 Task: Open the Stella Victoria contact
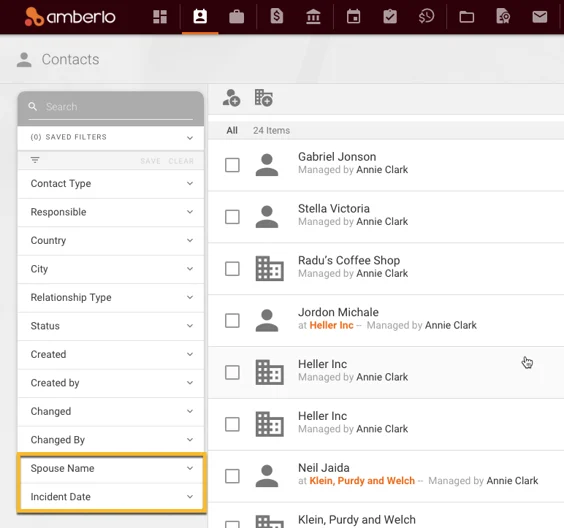[334, 209]
